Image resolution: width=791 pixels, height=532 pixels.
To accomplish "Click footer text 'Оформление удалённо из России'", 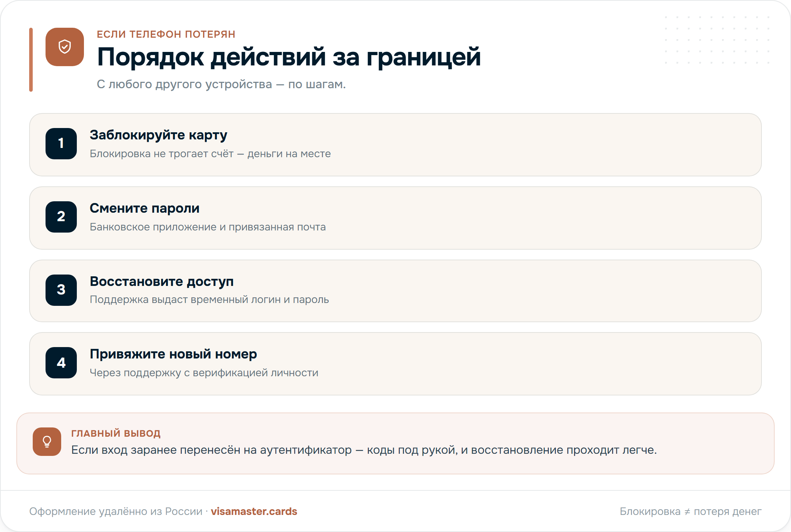I will (116, 511).
